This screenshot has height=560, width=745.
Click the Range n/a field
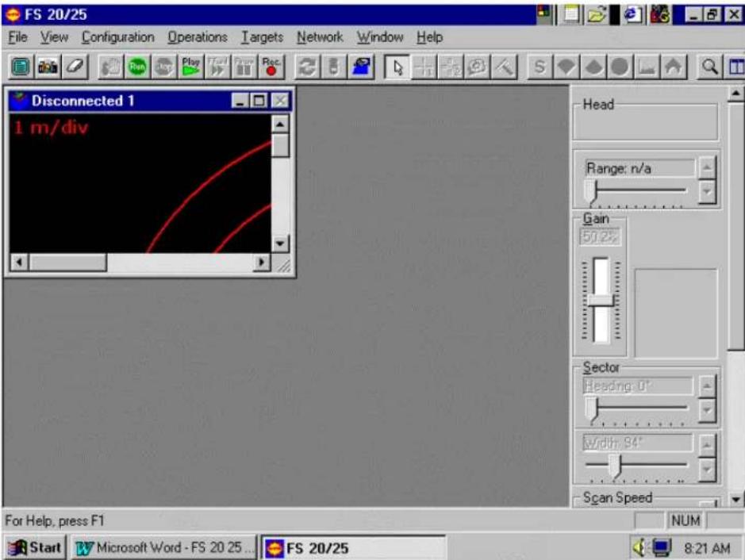coord(639,168)
